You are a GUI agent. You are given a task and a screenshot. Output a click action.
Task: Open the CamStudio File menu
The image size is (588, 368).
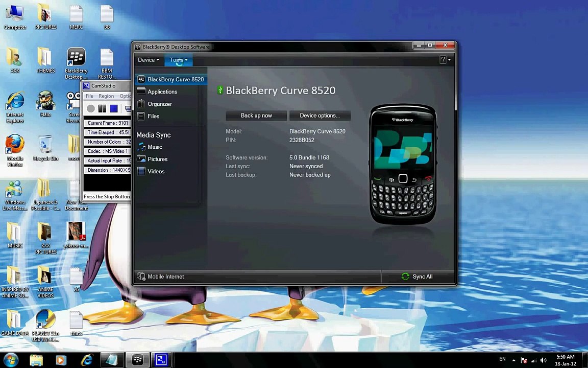coord(89,96)
